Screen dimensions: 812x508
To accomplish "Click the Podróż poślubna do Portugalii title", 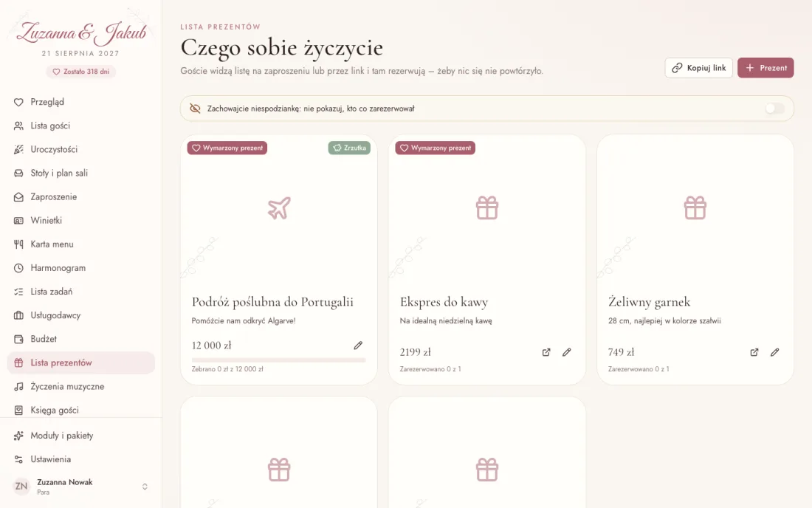I will (x=272, y=302).
